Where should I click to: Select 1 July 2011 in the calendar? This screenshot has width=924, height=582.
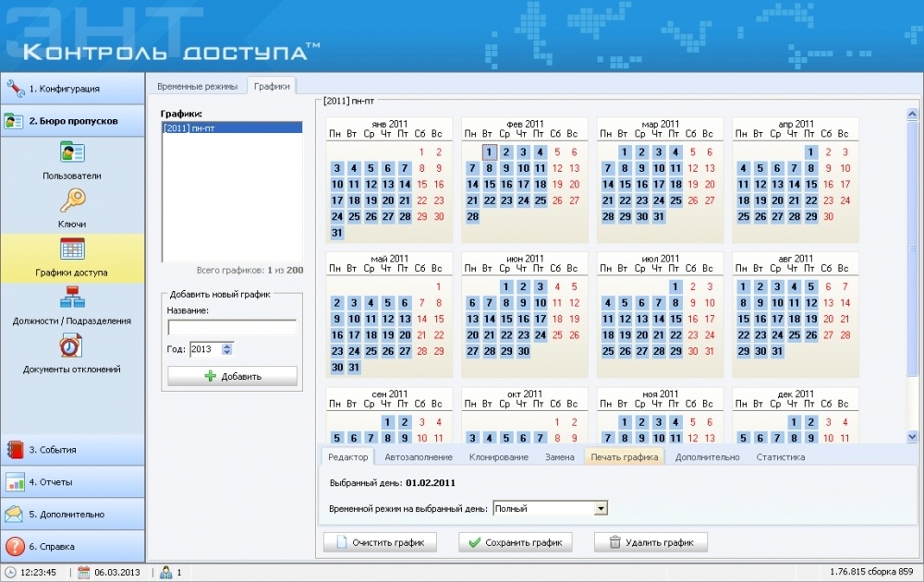(x=676, y=287)
